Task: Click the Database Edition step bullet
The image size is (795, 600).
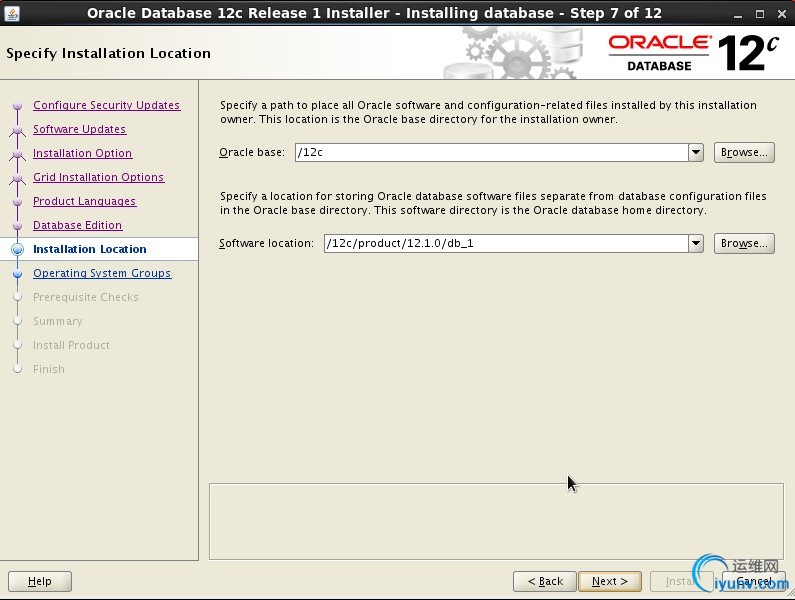Action: click(x=18, y=226)
